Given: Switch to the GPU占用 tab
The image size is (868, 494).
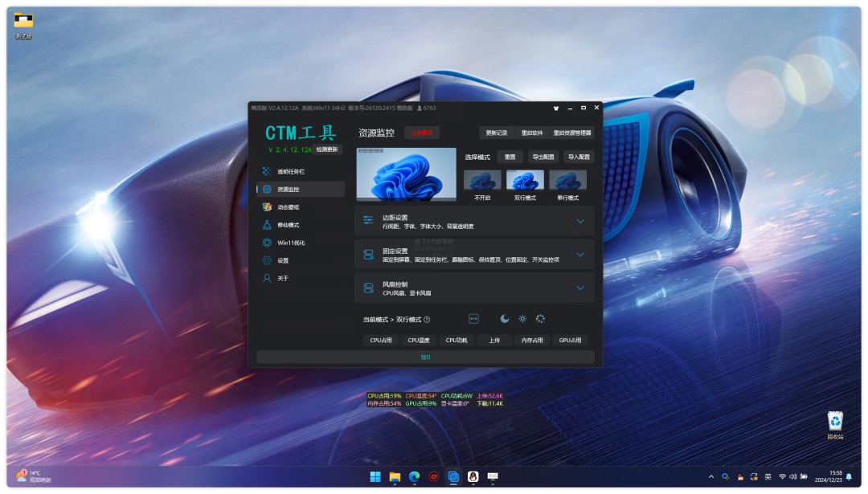Looking at the screenshot, I should tap(571, 340).
